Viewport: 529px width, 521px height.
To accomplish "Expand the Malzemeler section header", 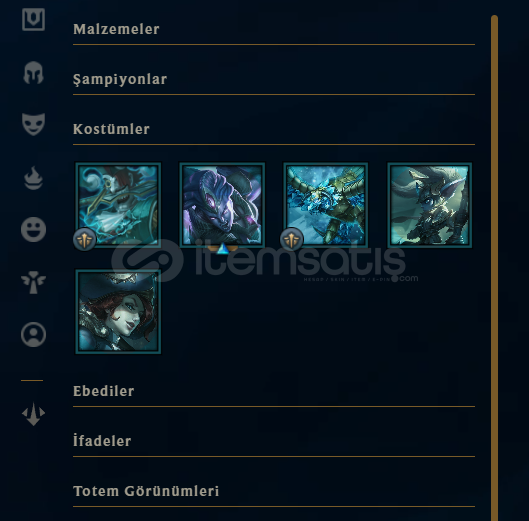I will (274, 30).
